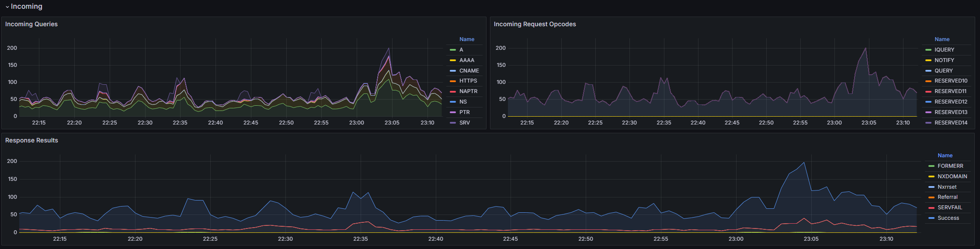Open the Response Results panel title
Image resolution: width=980 pixels, height=249 pixels.
pyautogui.click(x=31, y=140)
